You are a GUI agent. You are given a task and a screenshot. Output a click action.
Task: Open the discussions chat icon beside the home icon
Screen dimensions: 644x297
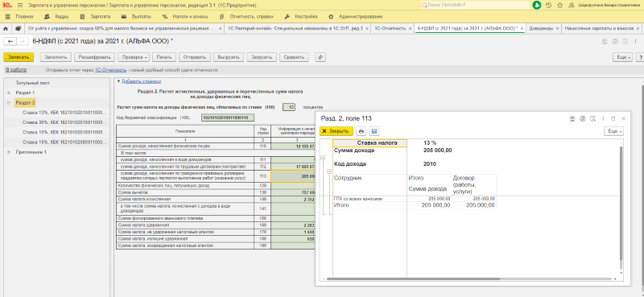click(x=18, y=29)
